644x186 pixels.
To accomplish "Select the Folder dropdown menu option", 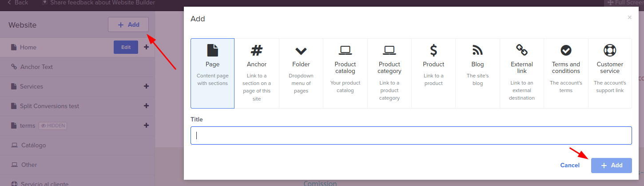I will (x=301, y=73).
